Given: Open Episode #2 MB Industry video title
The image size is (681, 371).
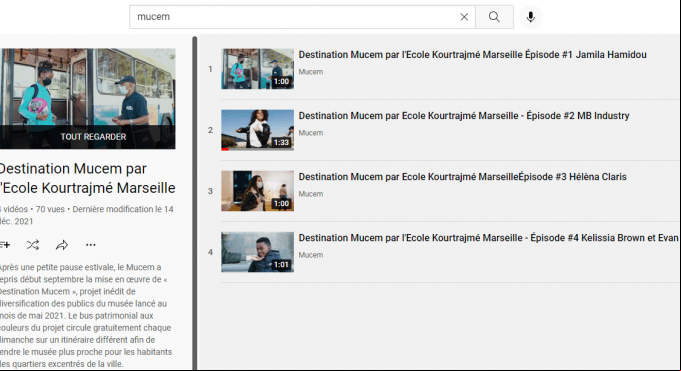Looking at the screenshot, I should coord(464,116).
